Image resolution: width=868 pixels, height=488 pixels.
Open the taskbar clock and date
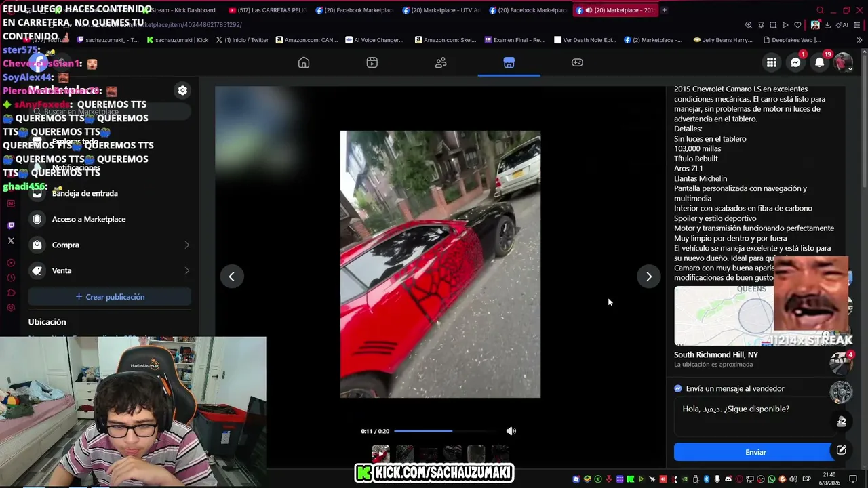(829, 479)
